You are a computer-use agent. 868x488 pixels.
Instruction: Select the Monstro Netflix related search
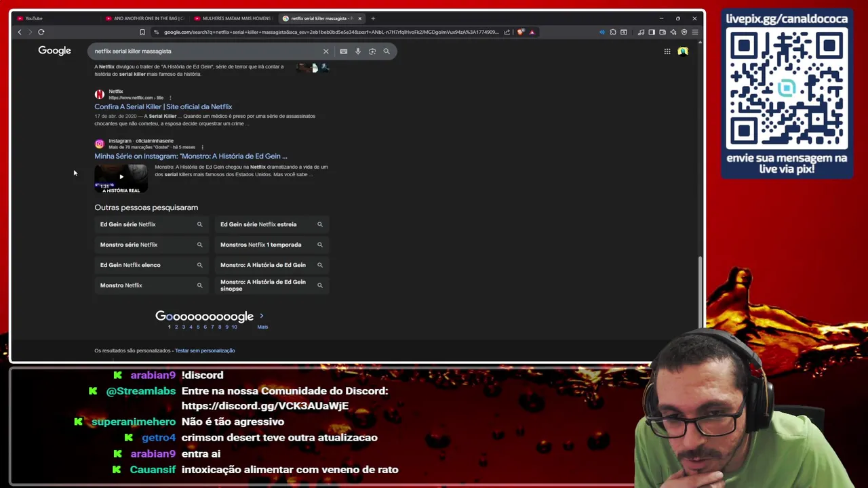pos(151,285)
